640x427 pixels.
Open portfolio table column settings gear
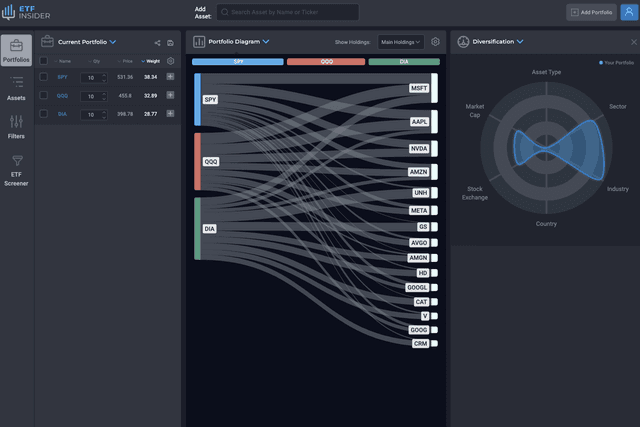[171, 61]
